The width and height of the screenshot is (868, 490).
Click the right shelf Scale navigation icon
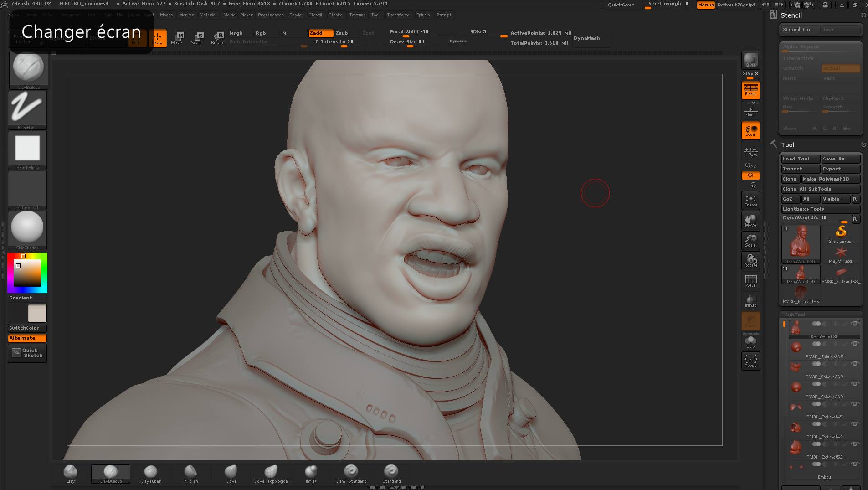coord(750,241)
